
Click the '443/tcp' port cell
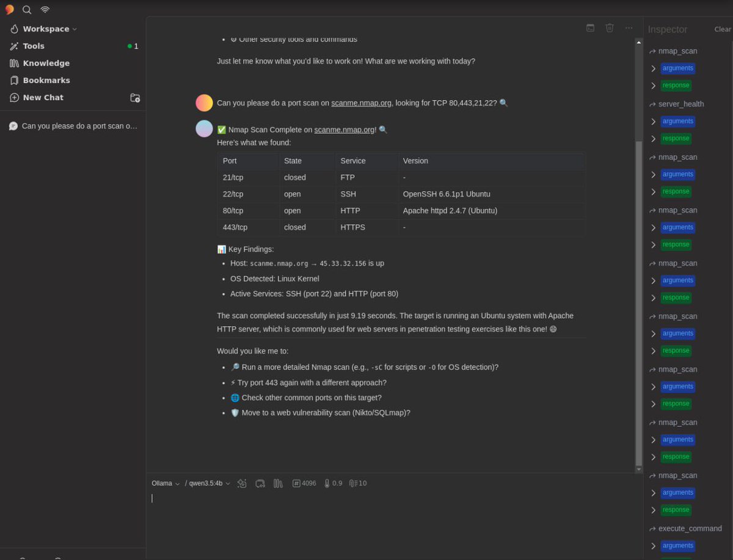click(x=247, y=227)
